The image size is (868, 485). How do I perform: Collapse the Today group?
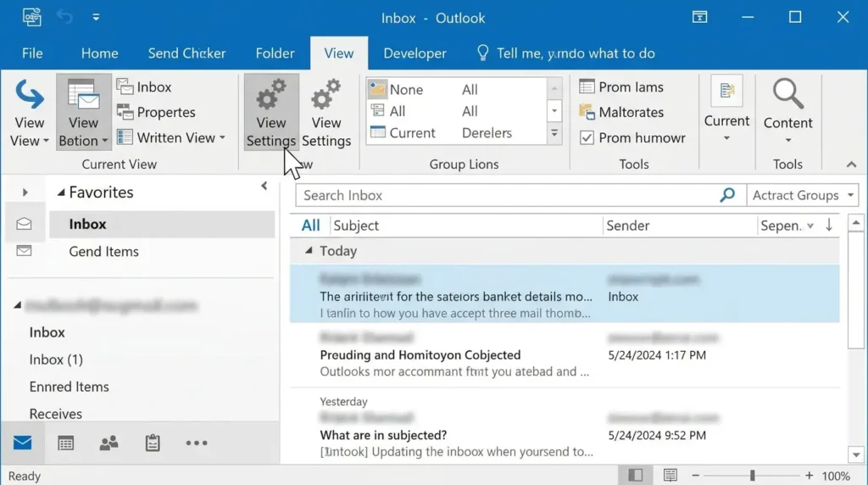[309, 251]
